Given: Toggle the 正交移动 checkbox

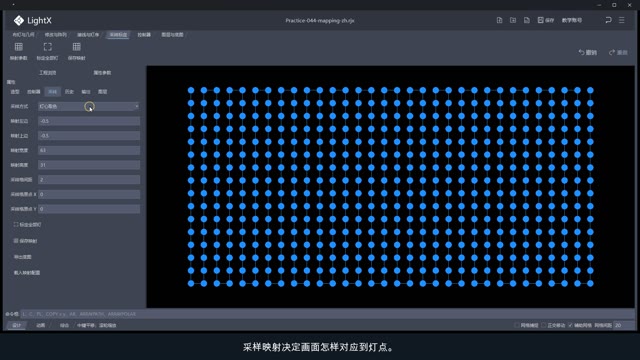Looking at the screenshot, I should 544,325.
